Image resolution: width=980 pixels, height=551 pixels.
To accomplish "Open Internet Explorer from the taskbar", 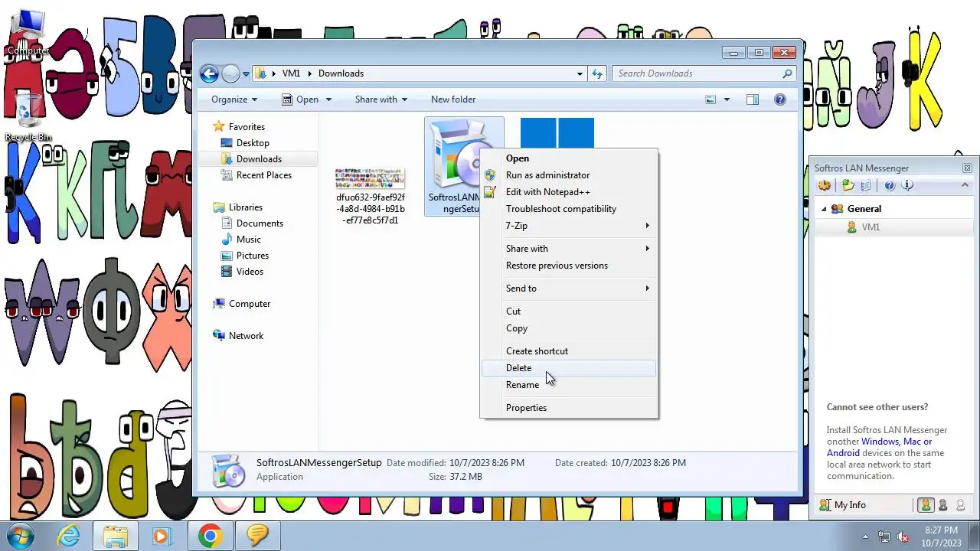I will pos(69,536).
